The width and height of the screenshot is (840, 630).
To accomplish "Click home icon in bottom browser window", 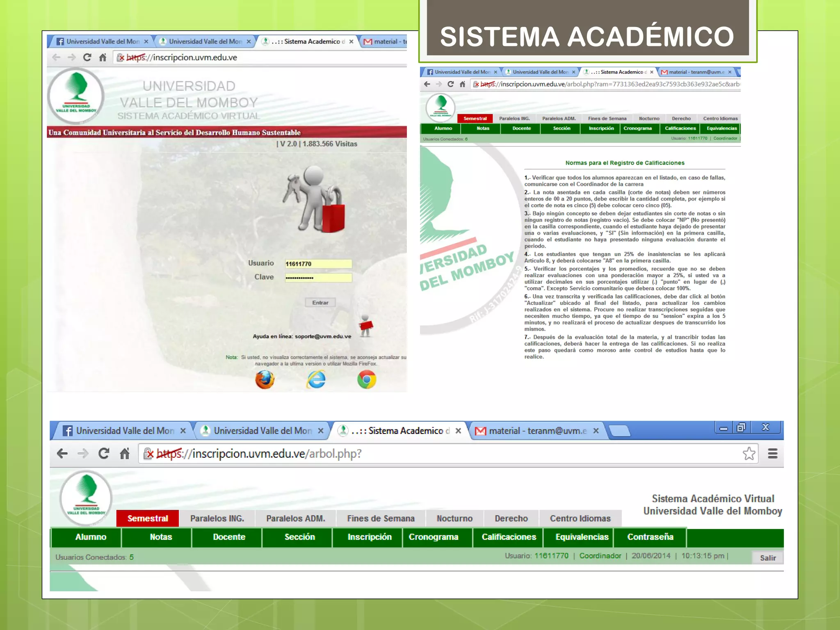I will coord(125,453).
